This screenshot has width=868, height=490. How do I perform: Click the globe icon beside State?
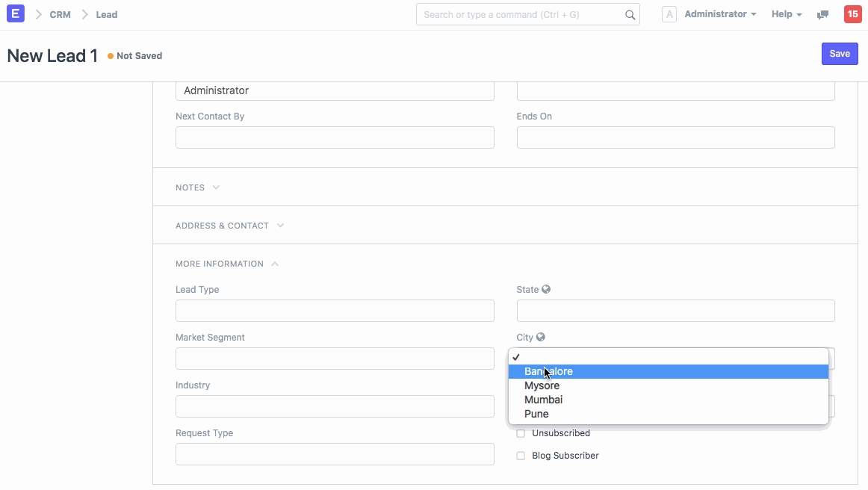point(546,289)
